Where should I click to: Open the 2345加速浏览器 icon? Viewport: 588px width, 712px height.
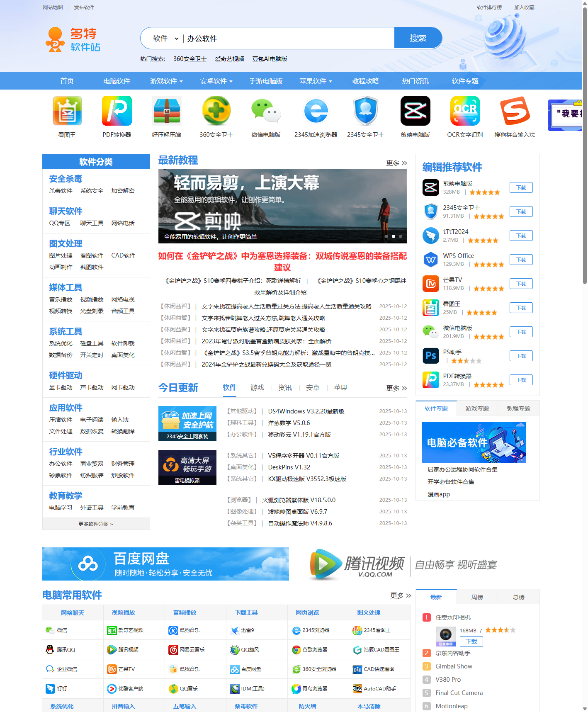click(316, 111)
